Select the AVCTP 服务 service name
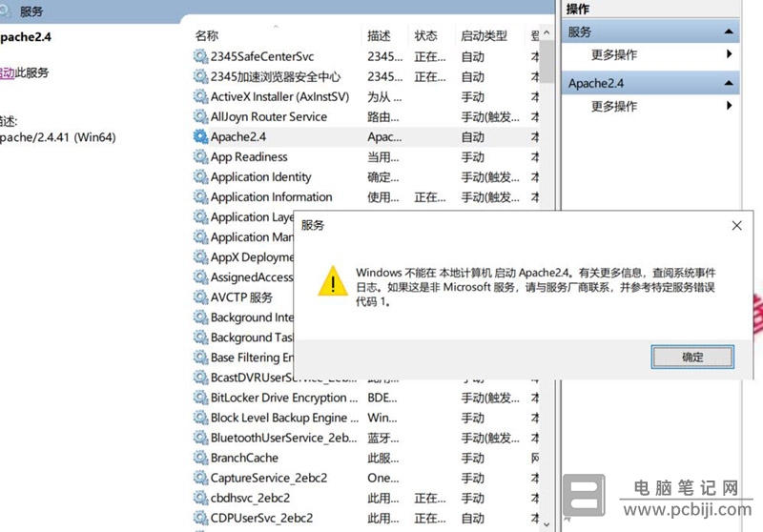763x532 pixels. tap(241, 297)
